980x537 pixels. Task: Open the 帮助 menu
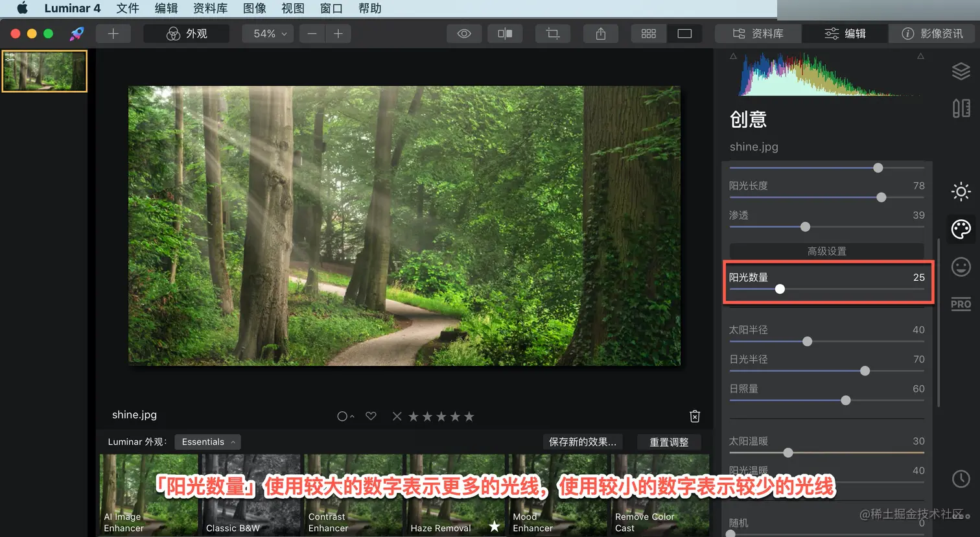click(369, 8)
